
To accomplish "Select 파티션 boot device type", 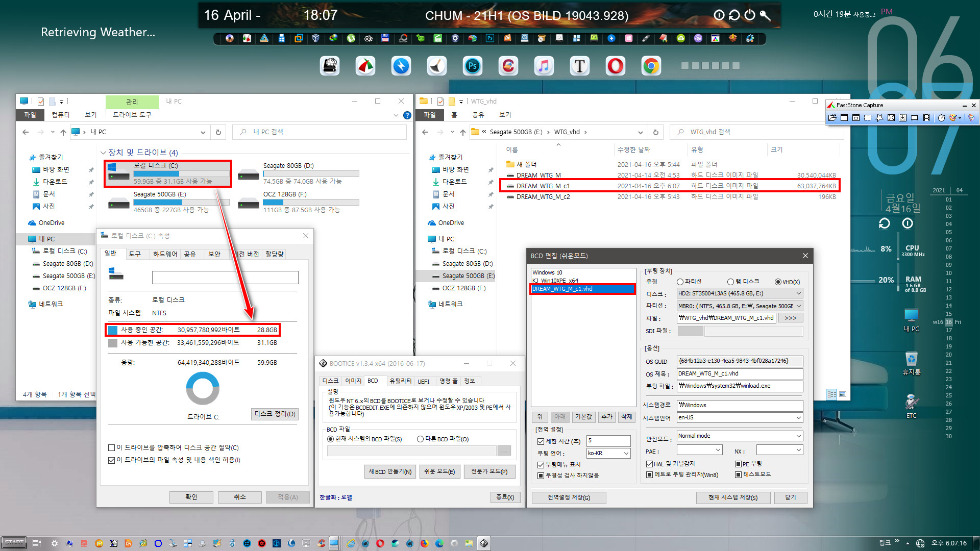I will [x=689, y=282].
